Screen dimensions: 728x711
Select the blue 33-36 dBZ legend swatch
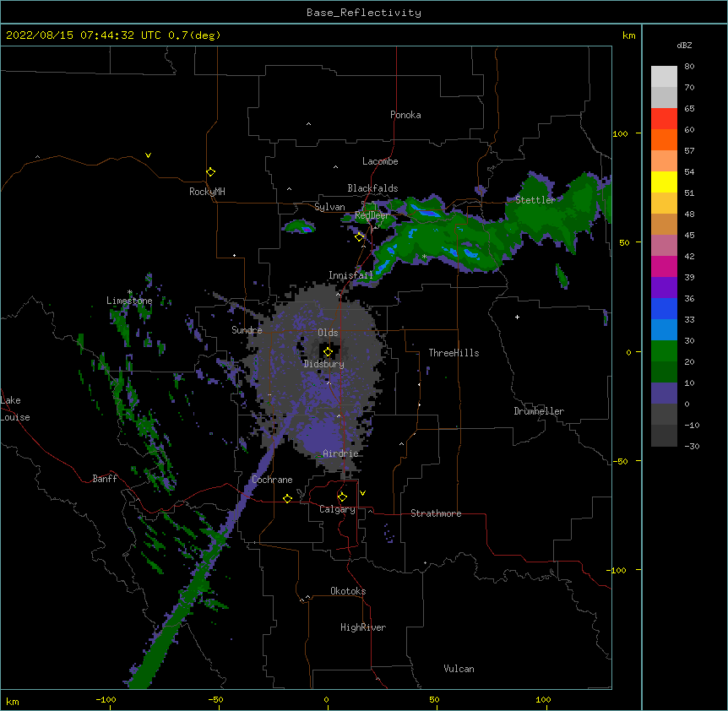664,308
